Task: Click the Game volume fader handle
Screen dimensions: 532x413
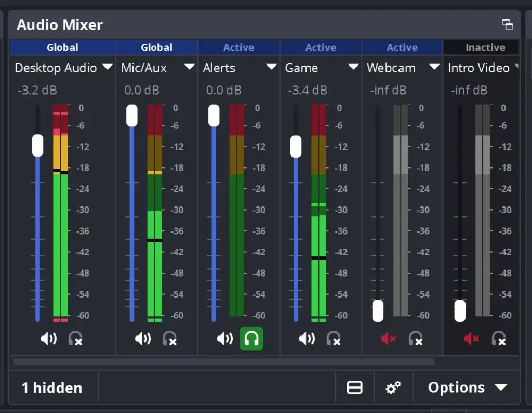Action: pyautogui.click(x=296, y=146)
